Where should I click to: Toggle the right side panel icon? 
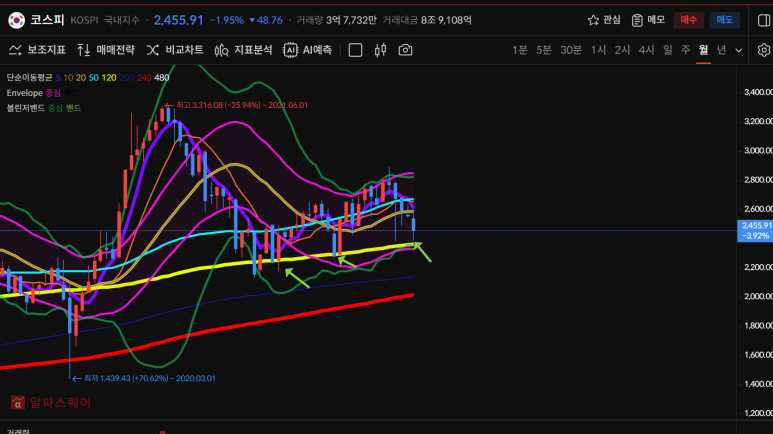(x=764, y=20)
